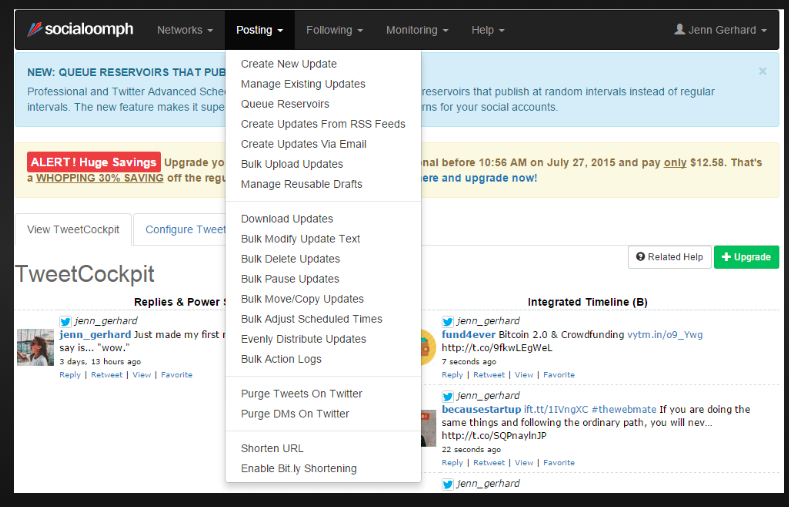Open ift.tt/1IVngXC link
The height and width of the screenshot is (507, 789).
(556, 409)
